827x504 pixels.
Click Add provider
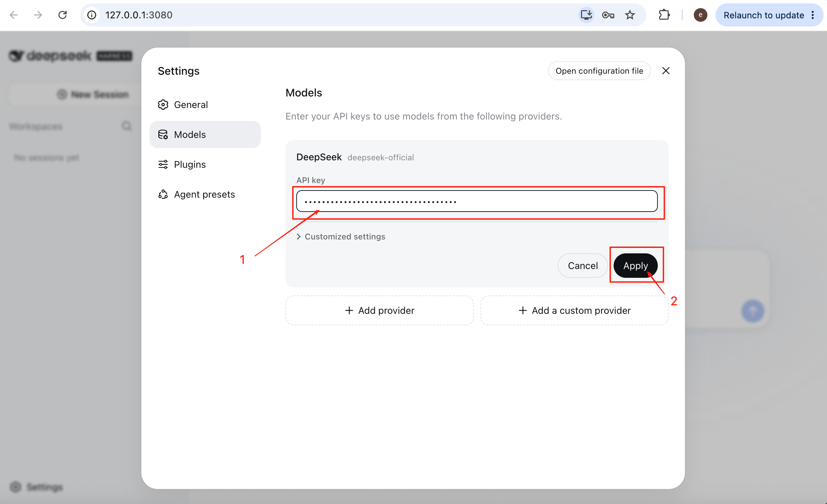[x=380, y=310]
